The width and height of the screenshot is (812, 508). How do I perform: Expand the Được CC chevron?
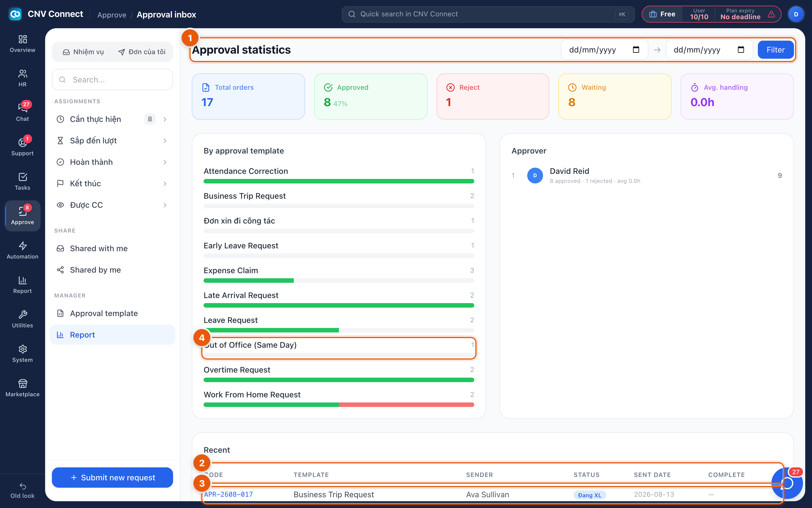tap(165, 205)
